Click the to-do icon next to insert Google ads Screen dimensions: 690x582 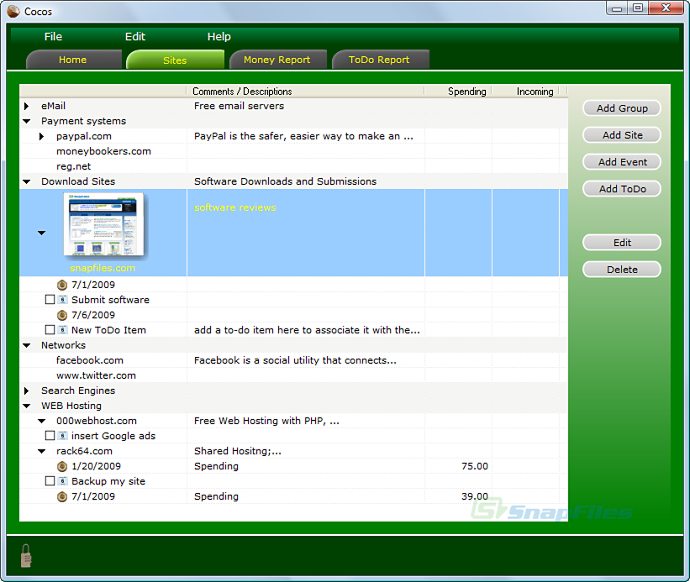(62, 436)
